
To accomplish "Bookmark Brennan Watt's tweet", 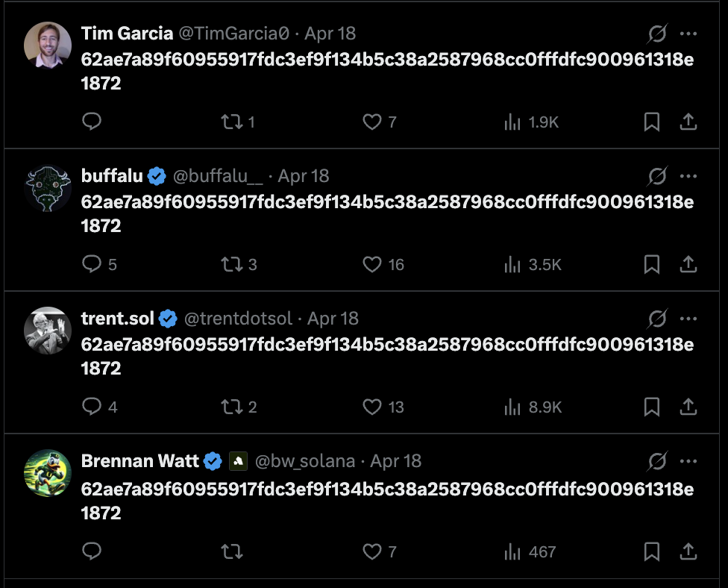I will [651, 551].
